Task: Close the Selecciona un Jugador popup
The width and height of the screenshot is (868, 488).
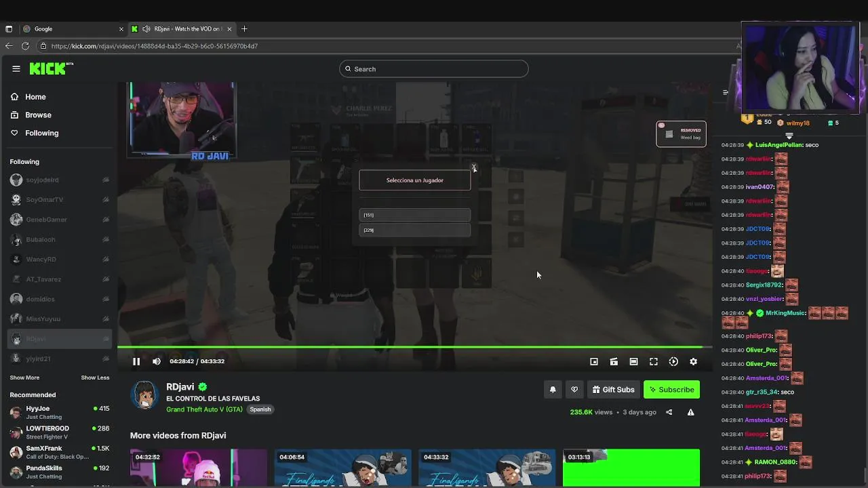Action: [474, 167]
